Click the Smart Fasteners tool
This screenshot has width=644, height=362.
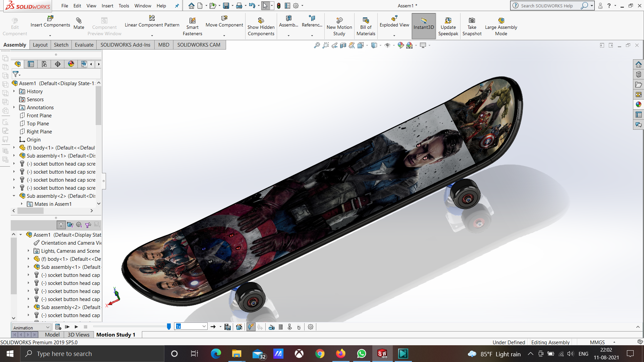pos(192,27)
